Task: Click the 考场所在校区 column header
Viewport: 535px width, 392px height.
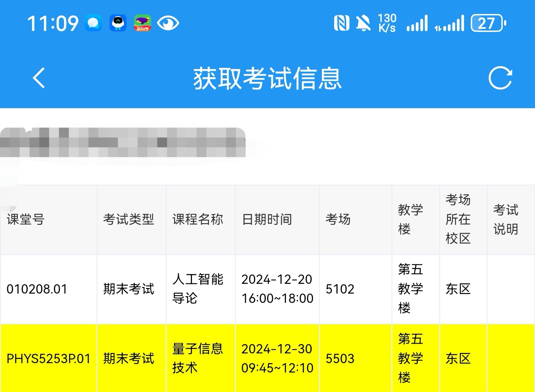Action: point(458,219)
